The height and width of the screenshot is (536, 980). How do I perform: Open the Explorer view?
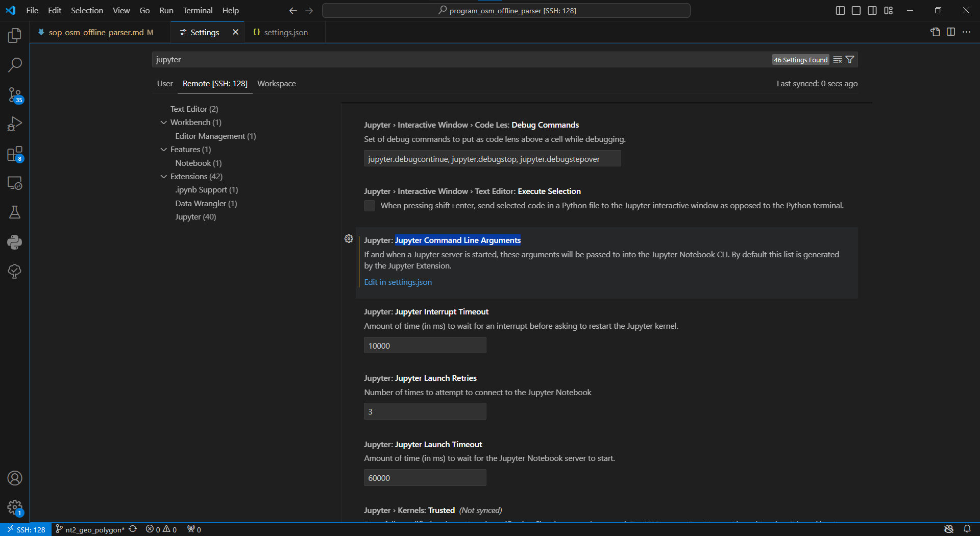coord(15,35)
